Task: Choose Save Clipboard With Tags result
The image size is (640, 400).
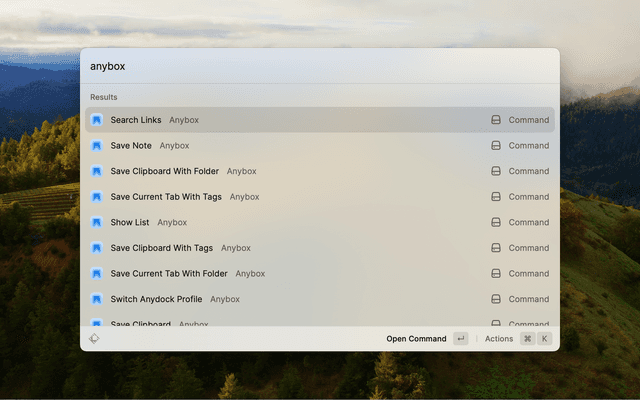Action: pos(161,248)
